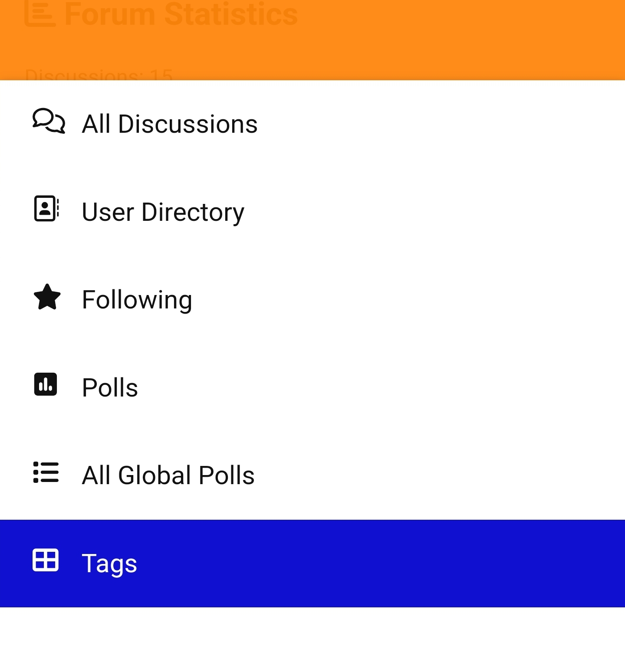
Task: Click the Following star icon
Action: [47, 297]
